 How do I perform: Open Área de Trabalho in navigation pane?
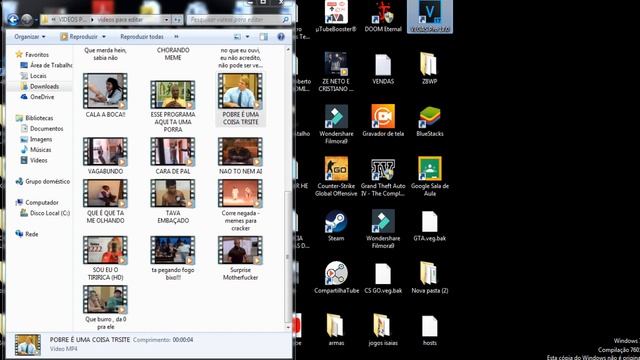tap(46, 65)
